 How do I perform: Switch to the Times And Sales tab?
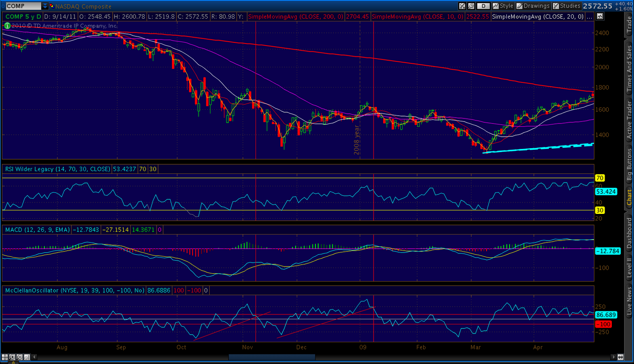coord(629,69)
